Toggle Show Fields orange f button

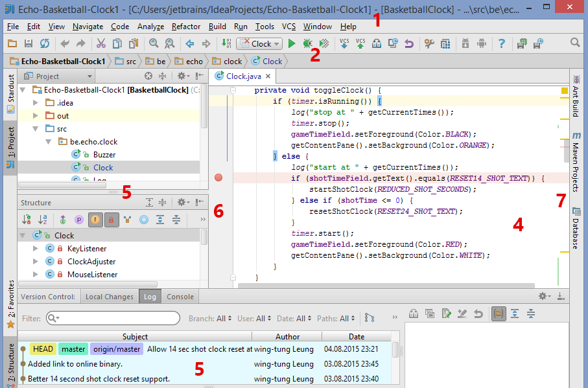click(95, 220)
